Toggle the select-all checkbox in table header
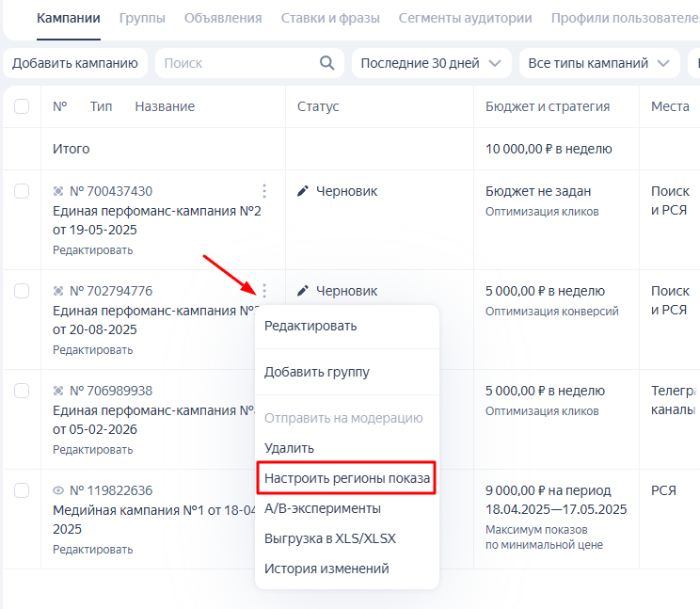The width and height of the screenshot is (700, 609). point(22,106)
